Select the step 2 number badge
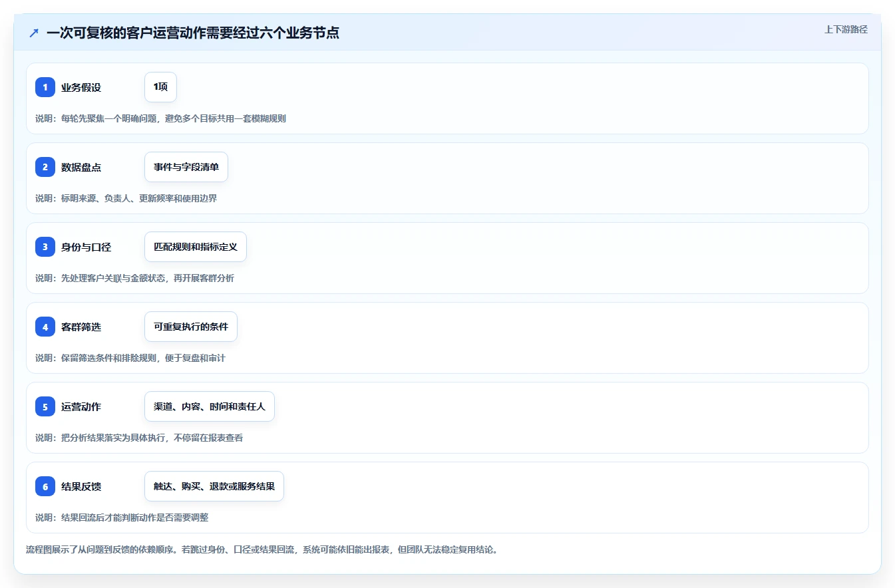The image size is (895, 588). point(45,167)
